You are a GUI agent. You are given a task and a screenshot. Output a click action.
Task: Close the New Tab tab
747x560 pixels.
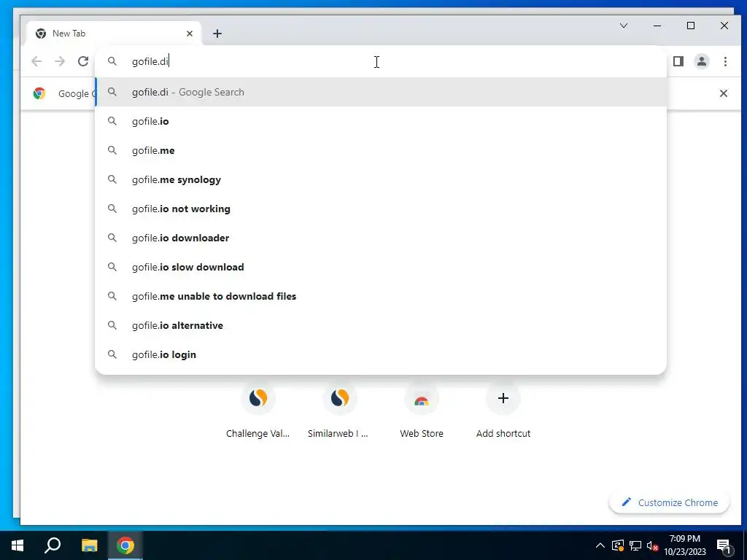[x=190, y=34]
